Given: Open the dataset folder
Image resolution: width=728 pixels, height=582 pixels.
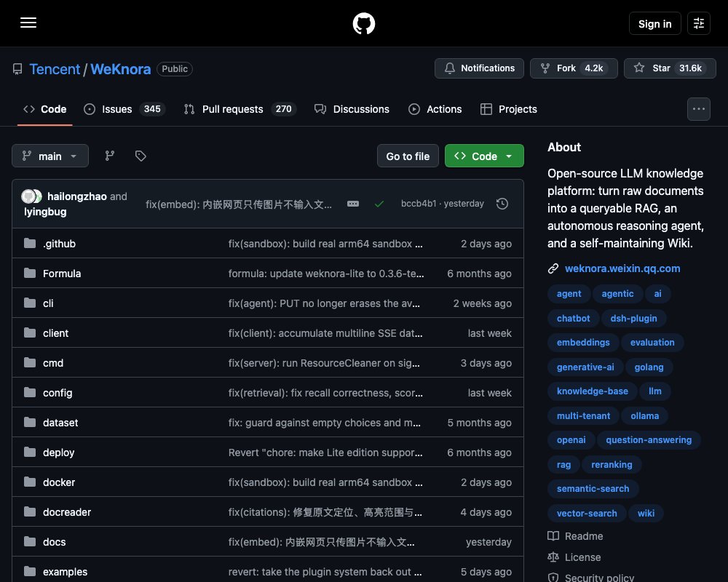Looking at the screenshot, I should coord(60,423).
